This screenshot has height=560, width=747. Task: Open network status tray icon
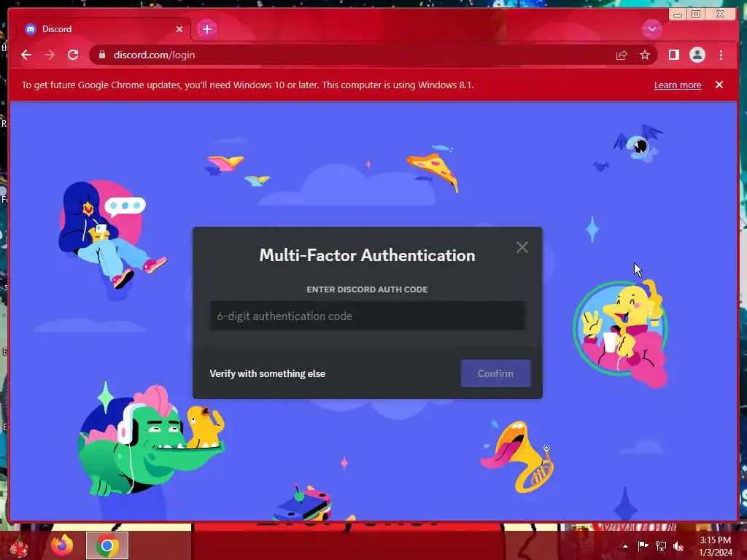(661, 546)
